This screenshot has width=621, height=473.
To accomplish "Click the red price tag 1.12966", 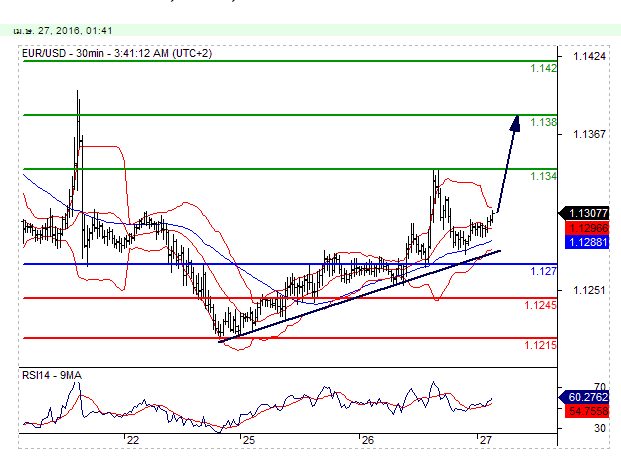I will 587,228.
